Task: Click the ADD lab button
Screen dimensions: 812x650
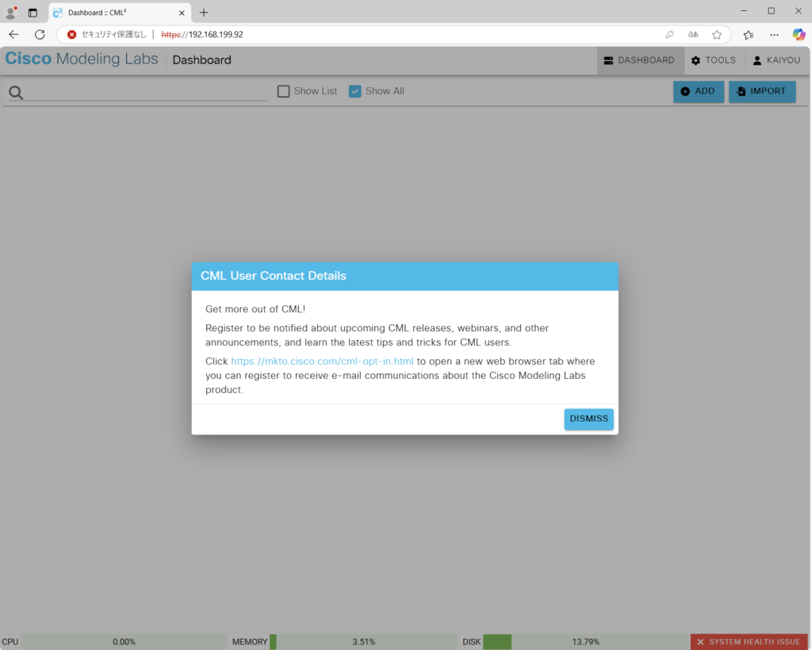Action: click(x=698, y=92)
